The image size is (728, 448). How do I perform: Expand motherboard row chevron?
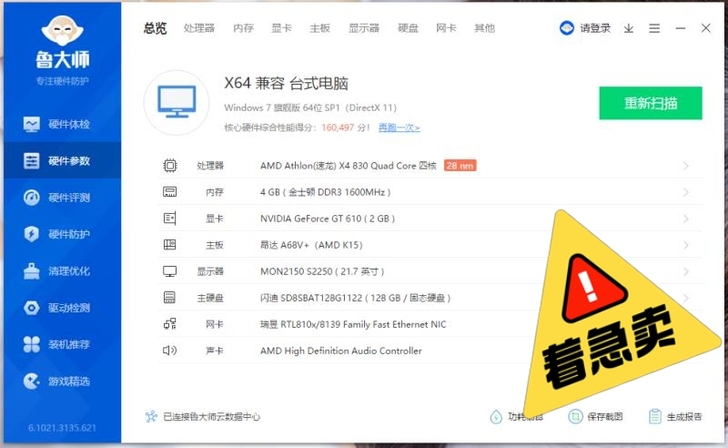coord(686,245)
